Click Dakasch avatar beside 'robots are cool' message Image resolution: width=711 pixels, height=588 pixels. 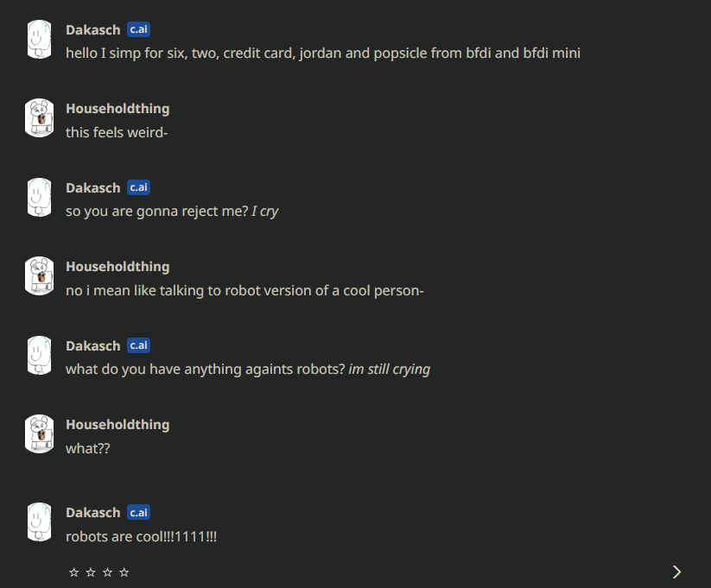(40, 522)
